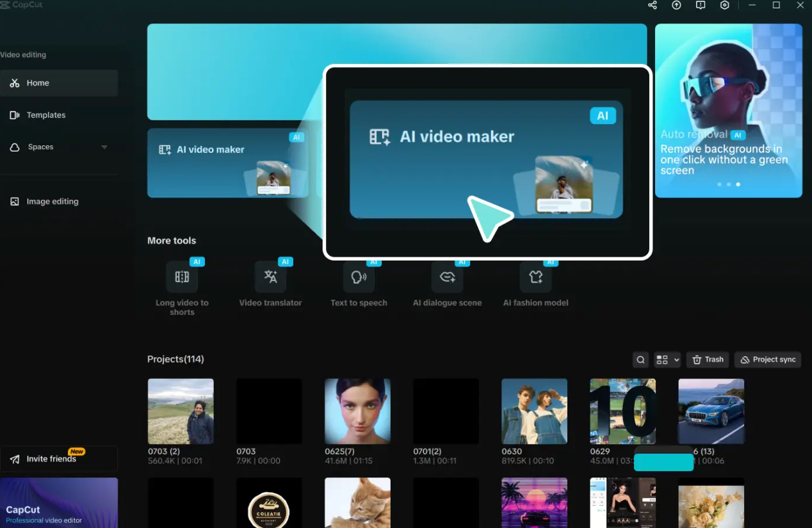
Task: Open CapCut settings via the gear icon
Action: (x=724, y=5)
